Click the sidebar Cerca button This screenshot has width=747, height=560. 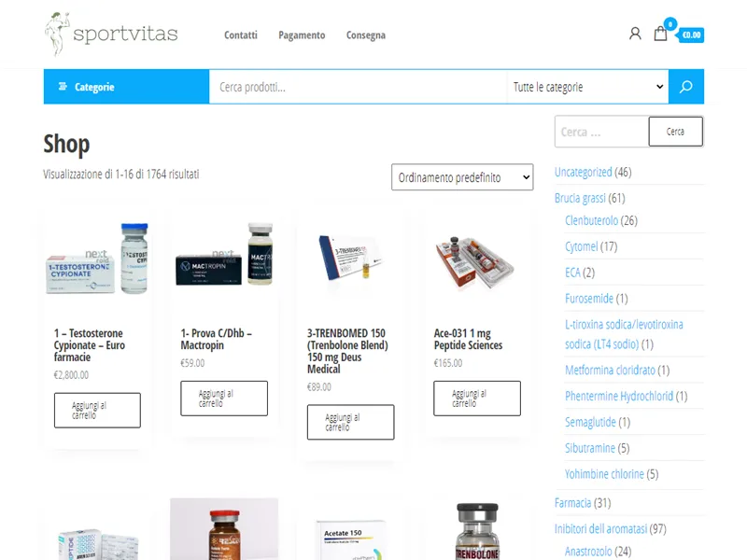tap(675, 132)
